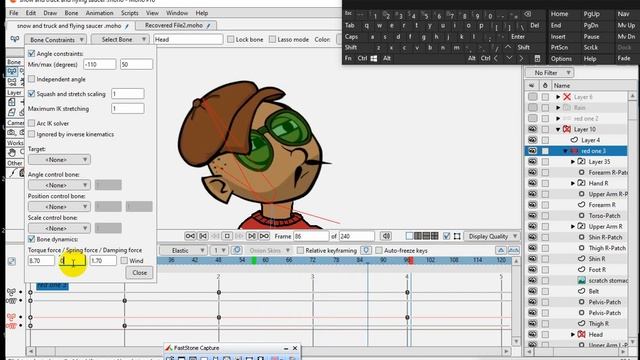Click the bone channel icon in timeline
This screenshot has width=640, height=360.
point(11,292)
